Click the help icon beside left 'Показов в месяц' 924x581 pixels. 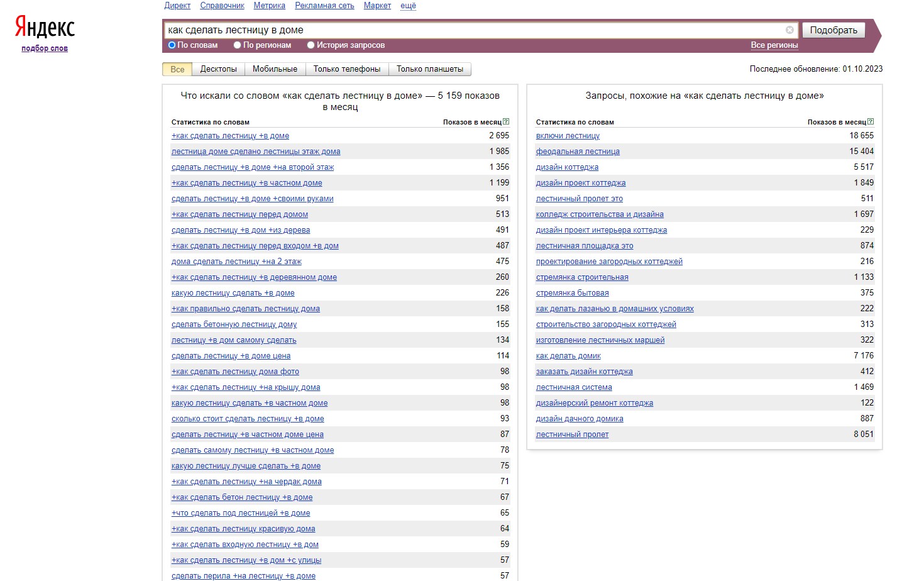point(506,122)
